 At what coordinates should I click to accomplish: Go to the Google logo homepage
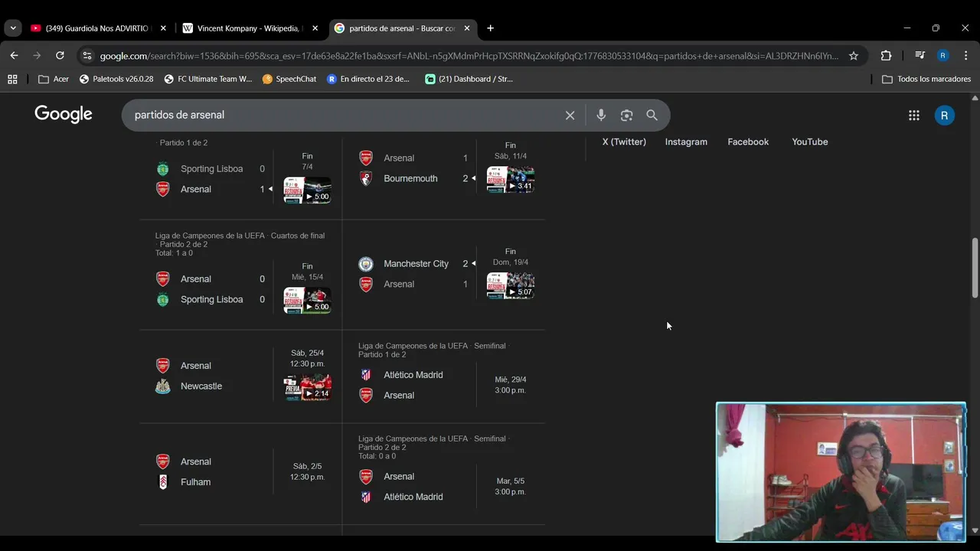tap(64, 115)
